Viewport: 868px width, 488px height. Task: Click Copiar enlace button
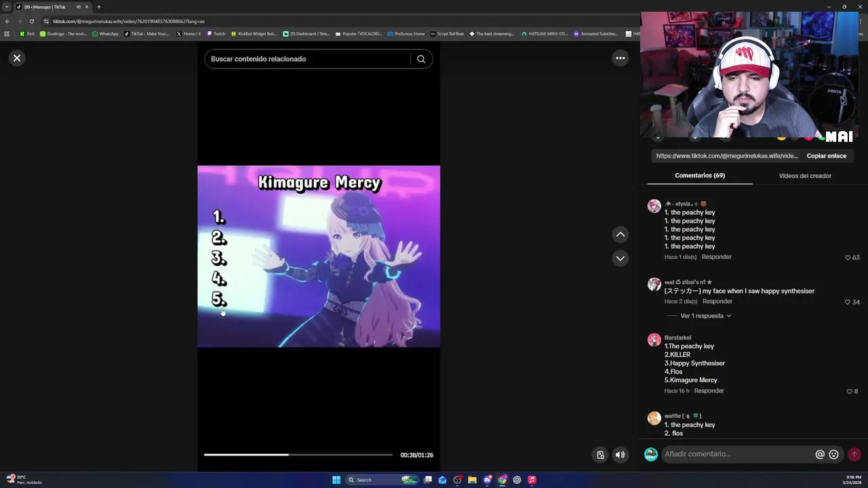[826, 156]
